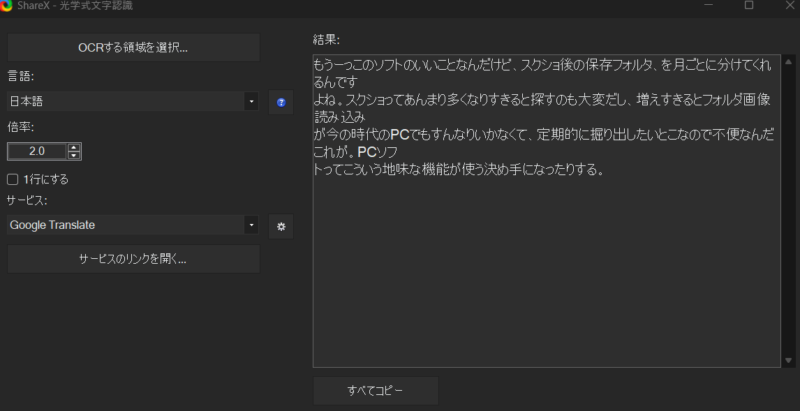Screen dimensions: 800x411
Task: Click the window title bar text
Action: [x=76, y=6]
